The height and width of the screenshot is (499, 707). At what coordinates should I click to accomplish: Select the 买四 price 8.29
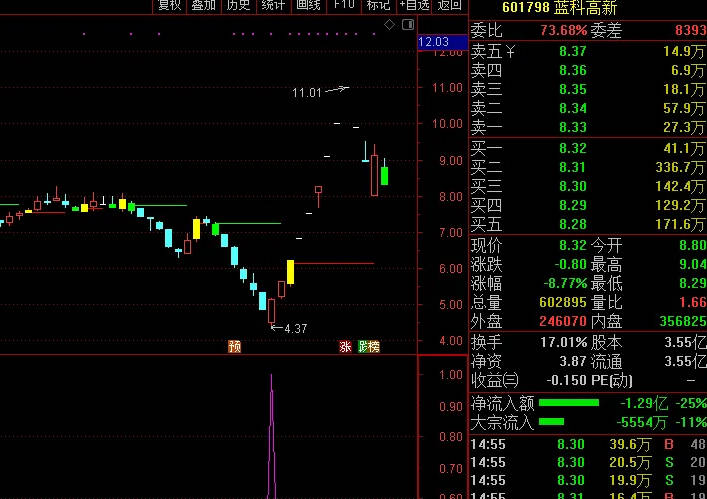coord(573,205)
